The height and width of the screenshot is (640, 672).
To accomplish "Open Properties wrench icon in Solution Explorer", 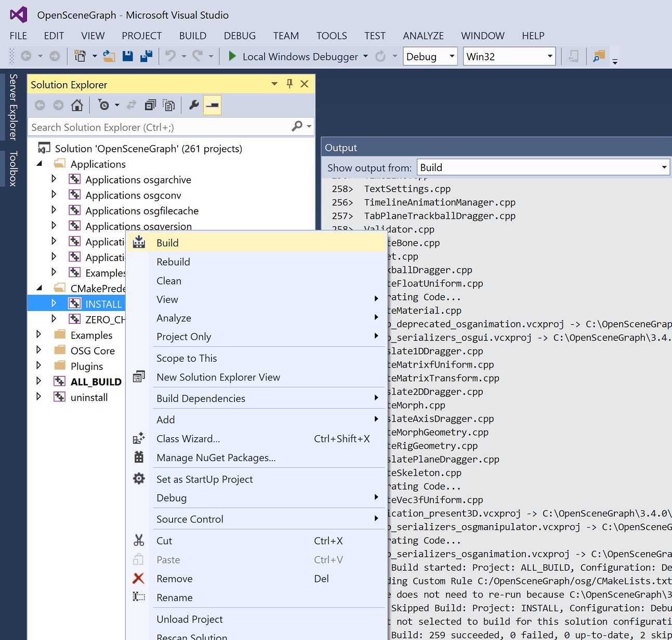I will pyautogui.click(x=194, y=105).
